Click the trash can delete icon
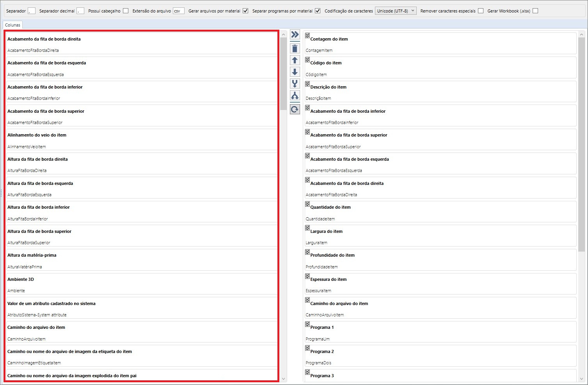588x385 pixels. coord(295,48)
